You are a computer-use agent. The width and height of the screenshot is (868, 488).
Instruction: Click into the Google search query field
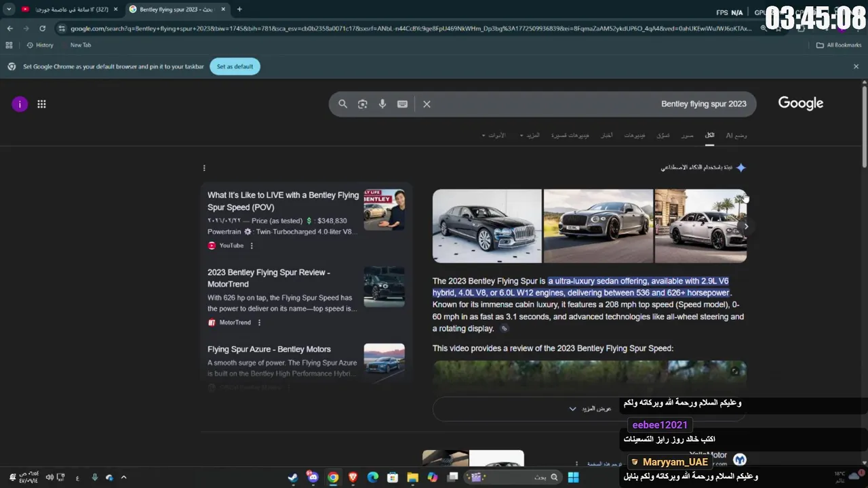point(590,104)
